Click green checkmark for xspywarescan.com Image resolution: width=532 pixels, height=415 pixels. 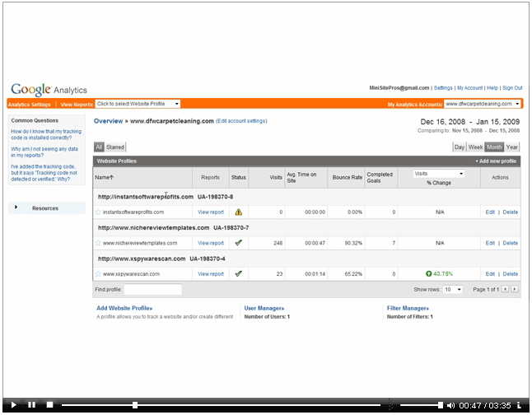tap(239, 273)
